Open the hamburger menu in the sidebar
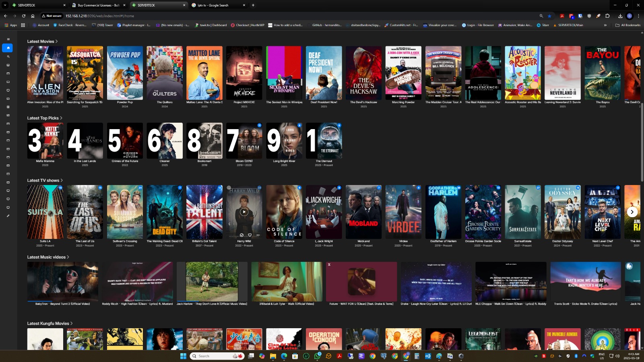644x362 pixels. point(8,39)
